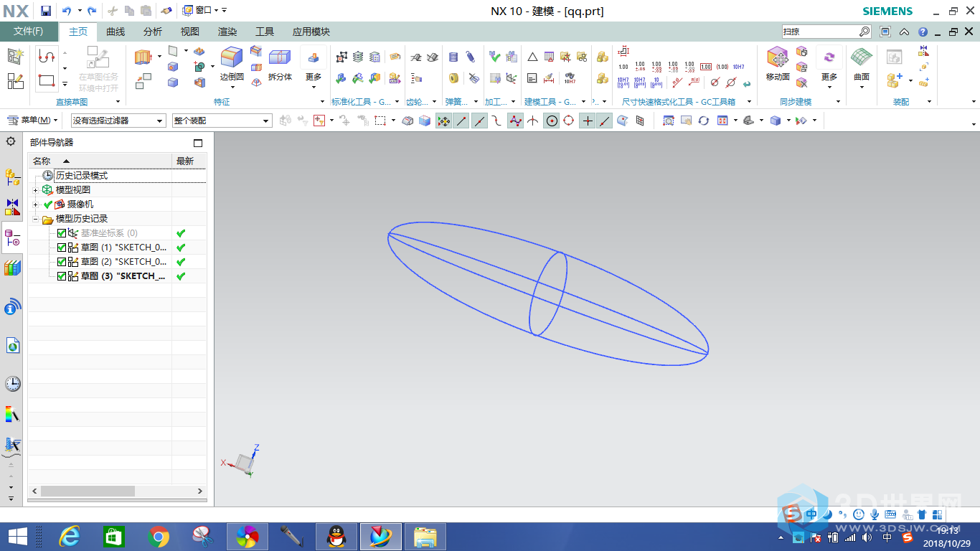Uncheck the 基准坐标系 (0) checkbox
The height and width of the screenshot is (551, 980).
click(x=62, y=233)
